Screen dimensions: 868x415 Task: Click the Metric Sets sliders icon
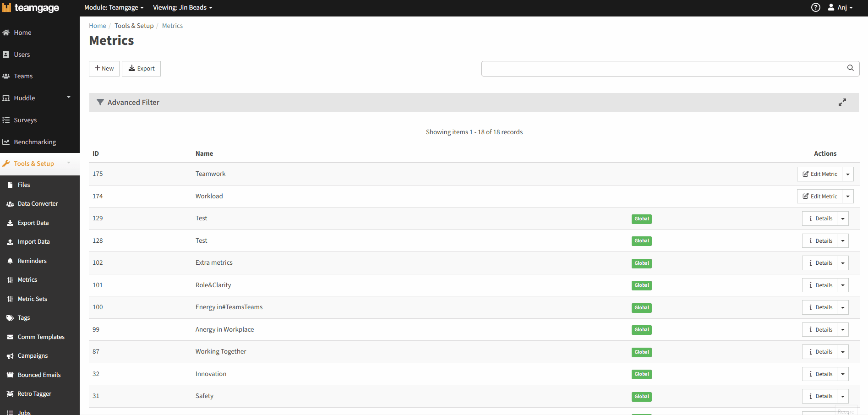click(10, 299)
